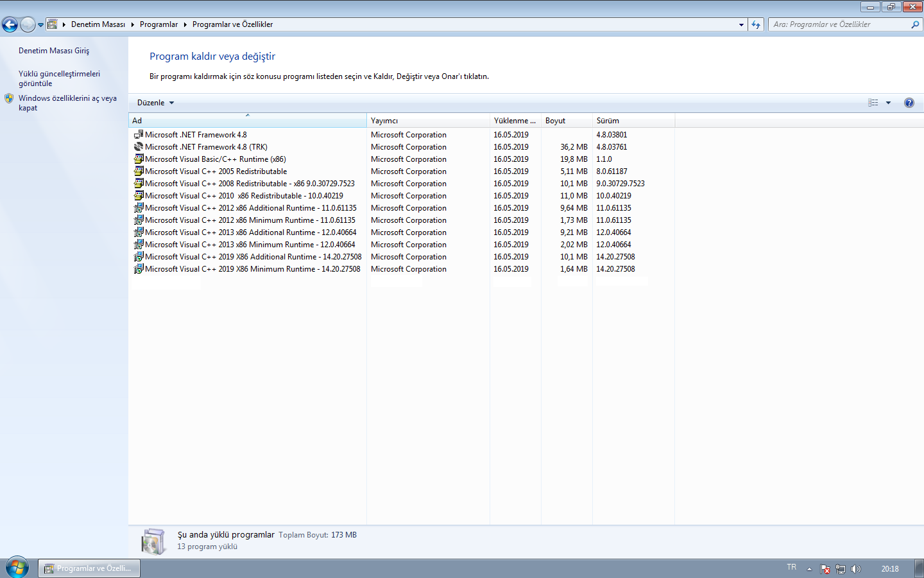Click the Visual C++ 2019 Additional Runtime icon
This screenshot has height=578, width=924.
point(139,257)
